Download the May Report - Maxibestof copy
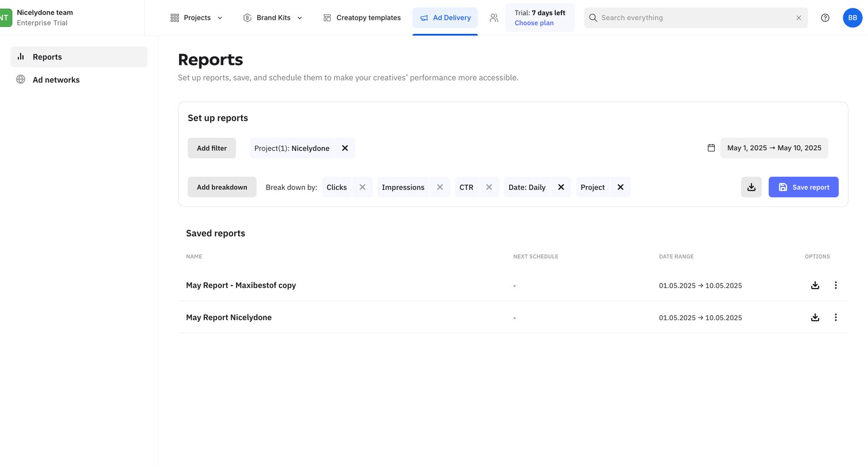Image resolution: width=868 pixels, height=467 pixels. [x=815, y=285]
